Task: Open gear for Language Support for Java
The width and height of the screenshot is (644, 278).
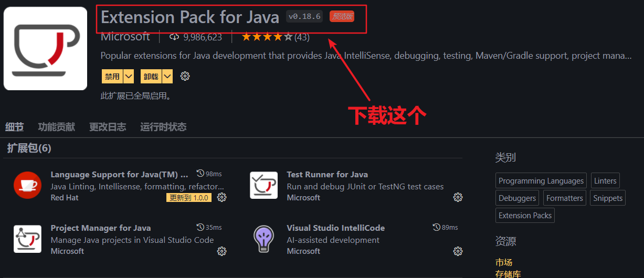Action: [x=222, y=197]
